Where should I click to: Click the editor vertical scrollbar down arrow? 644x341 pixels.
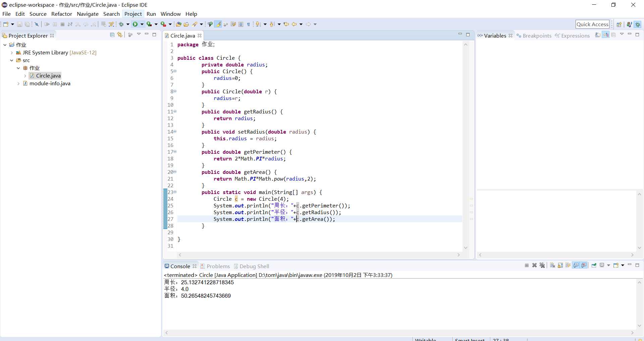[x=466, y=248]
